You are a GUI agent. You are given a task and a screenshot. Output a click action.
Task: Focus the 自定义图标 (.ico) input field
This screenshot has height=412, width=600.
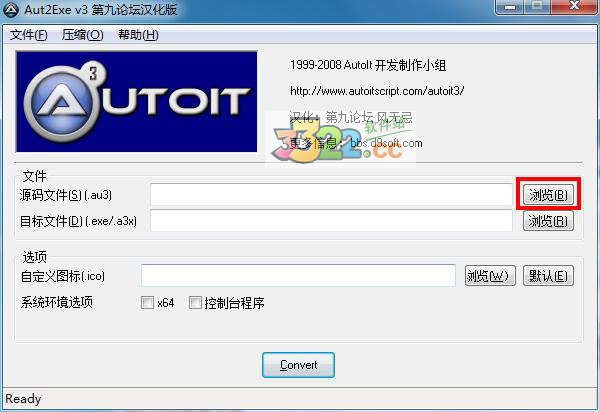298,275
